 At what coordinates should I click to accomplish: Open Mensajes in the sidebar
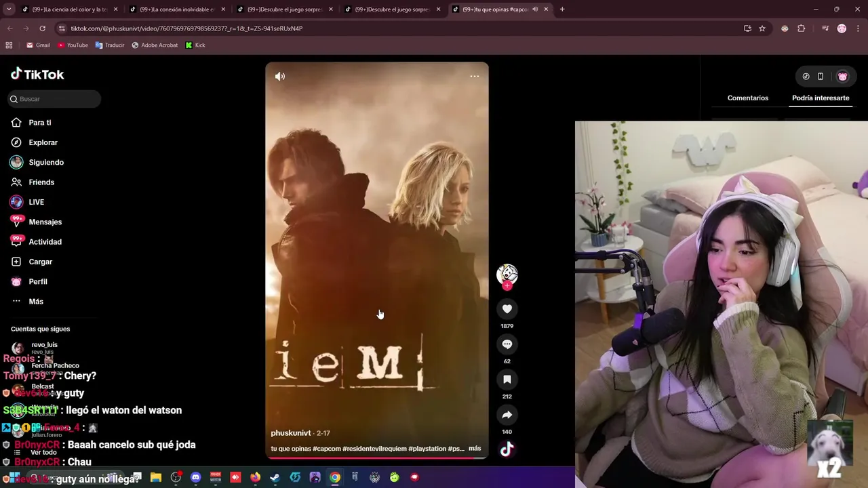(x=45, y=222)
